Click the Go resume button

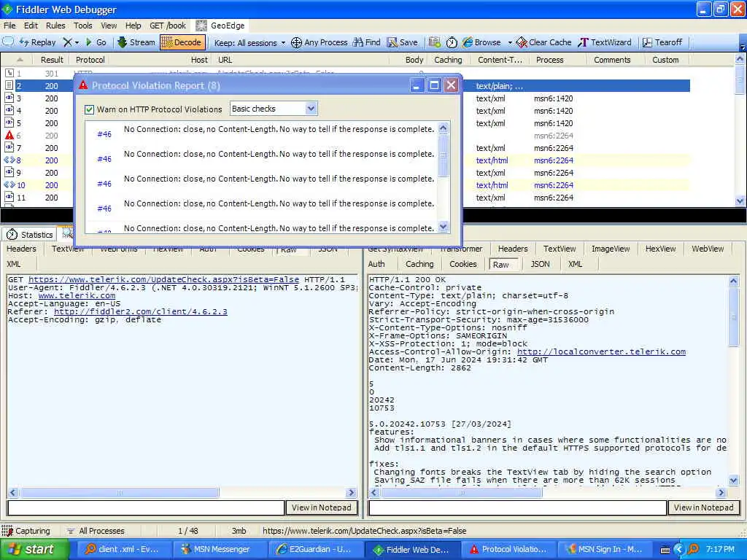(x=96, y=42)
